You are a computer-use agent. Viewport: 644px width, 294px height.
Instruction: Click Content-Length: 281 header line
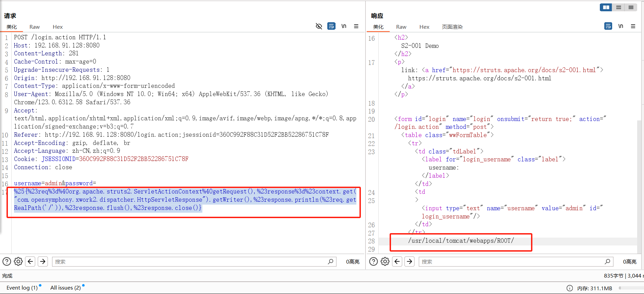pyautogui.click(x=46, y=53)
